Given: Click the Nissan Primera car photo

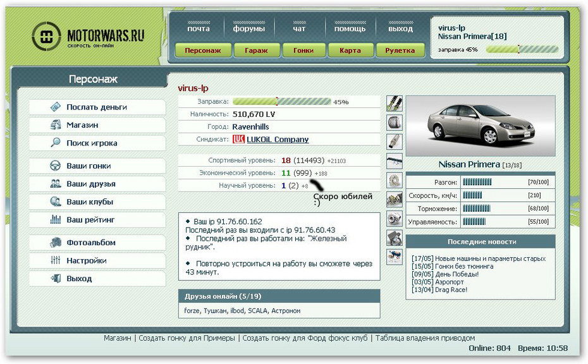Looking at the screenshot, I should tap(481, 126).
